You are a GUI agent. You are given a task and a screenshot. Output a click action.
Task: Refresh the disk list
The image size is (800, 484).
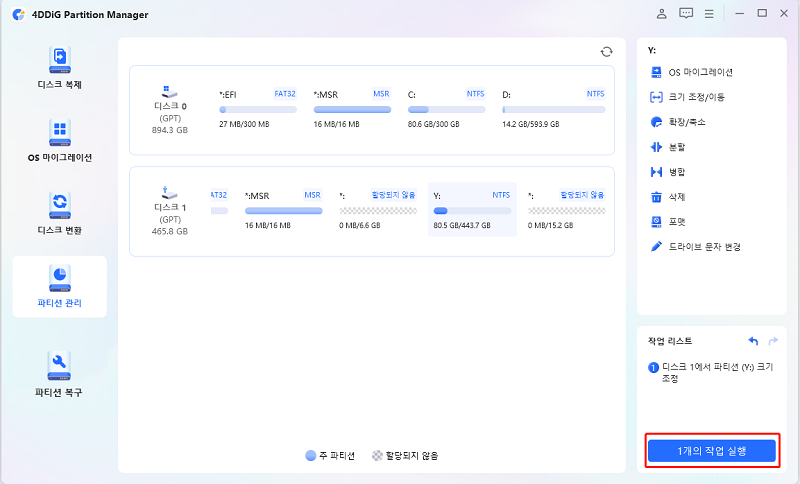(x=606, y=52)
